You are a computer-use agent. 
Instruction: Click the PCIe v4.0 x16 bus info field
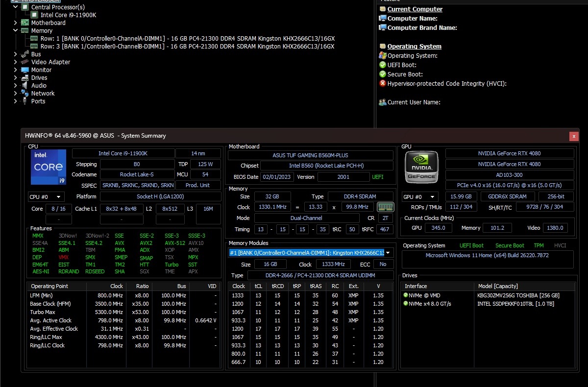[510, 186]
